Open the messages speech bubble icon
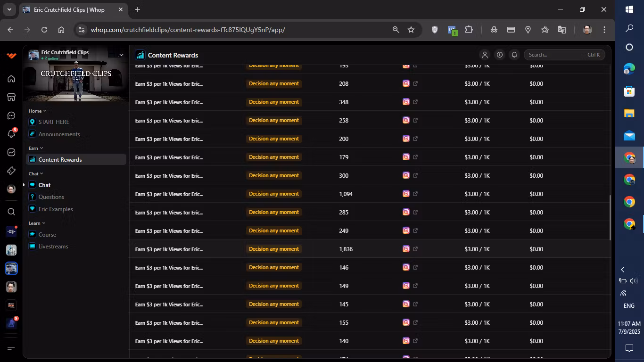Image resolution: width=644 pixels, height=362 pixels. click(11, 115)
